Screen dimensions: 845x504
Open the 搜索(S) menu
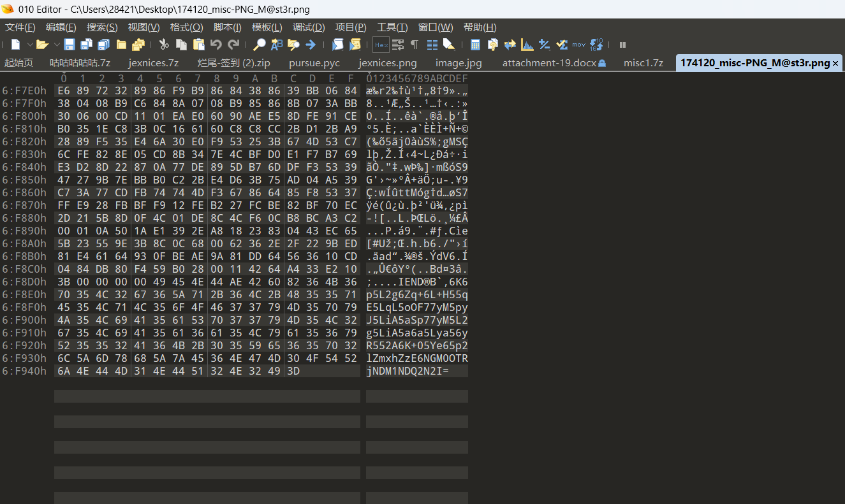(x=102, y=27)
